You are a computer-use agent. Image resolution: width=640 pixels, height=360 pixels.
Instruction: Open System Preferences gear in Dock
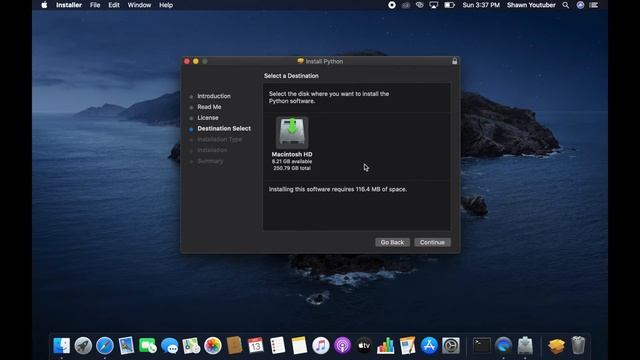[451, 346]
